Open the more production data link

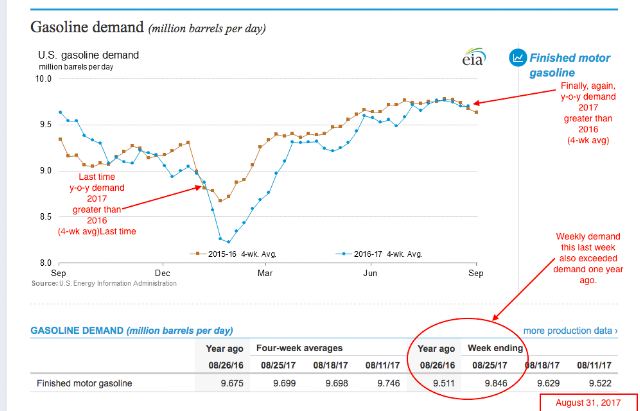click(x=570, y=331)
